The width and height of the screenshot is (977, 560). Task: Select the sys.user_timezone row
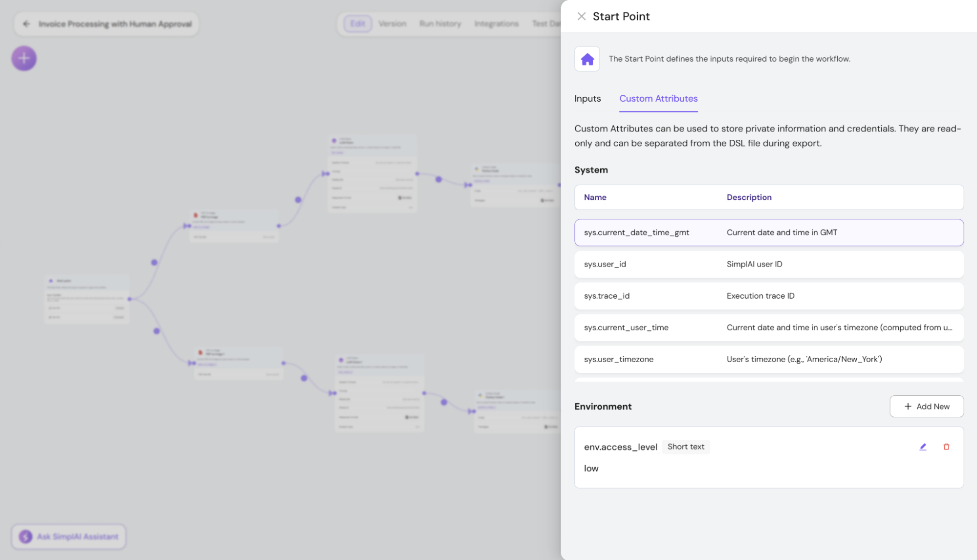(769, 360)
